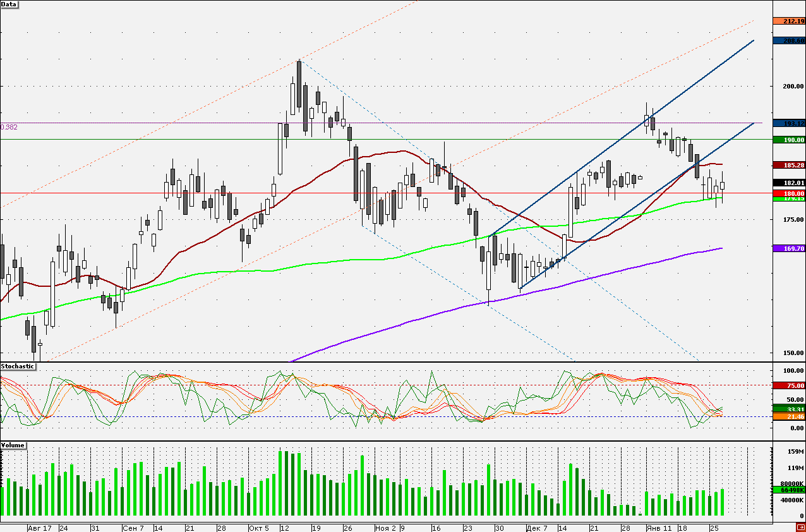This screenshot has width=806, height=532.
Task: Click the blue 193.12 price marker
Action: (789, 123)
